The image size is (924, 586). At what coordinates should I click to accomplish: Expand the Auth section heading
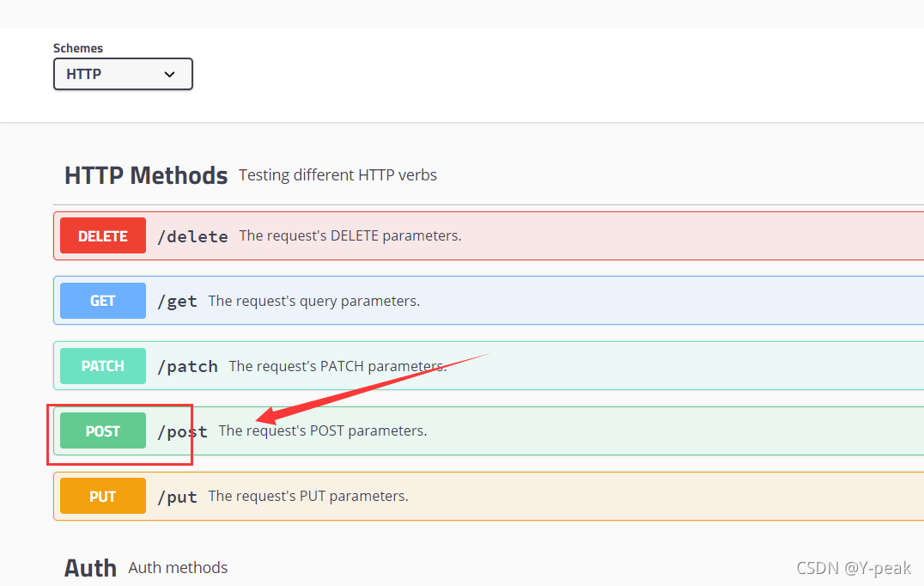click(x=90, y=568)
